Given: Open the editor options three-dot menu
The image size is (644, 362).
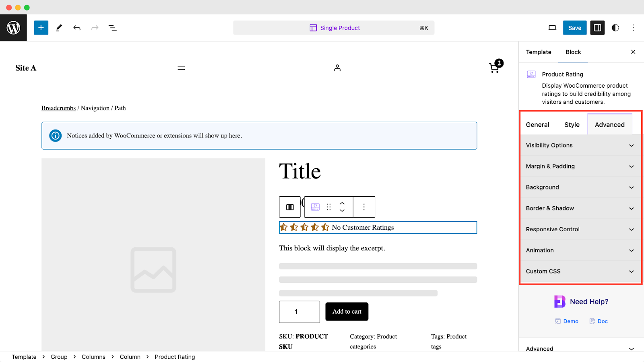Looking at the screenshot, I should pos(633,28).
